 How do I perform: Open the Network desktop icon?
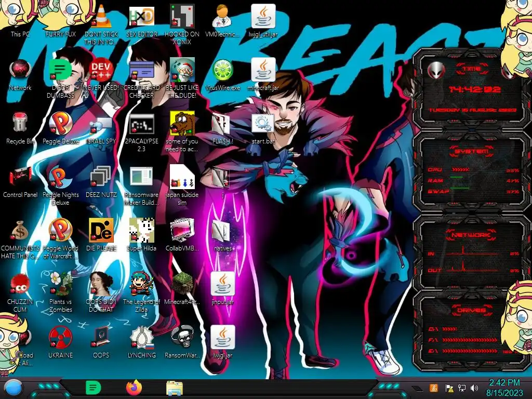(20, 70)
